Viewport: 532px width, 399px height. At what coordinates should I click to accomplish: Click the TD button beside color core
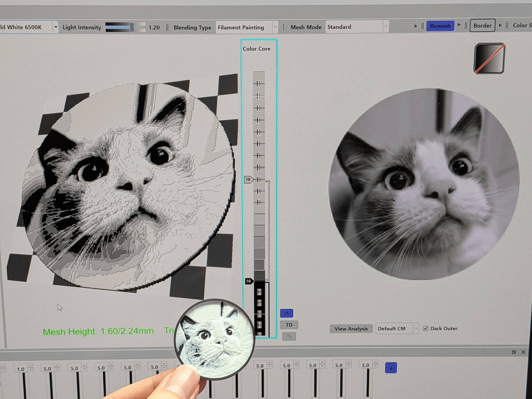289,325
